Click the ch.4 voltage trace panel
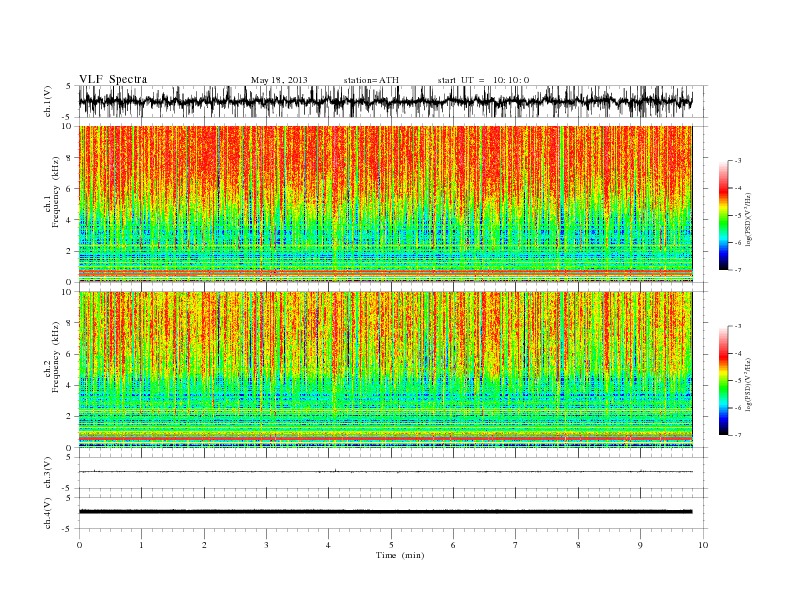The height and width of the screenshot is (612, 792). pos(393,513)
